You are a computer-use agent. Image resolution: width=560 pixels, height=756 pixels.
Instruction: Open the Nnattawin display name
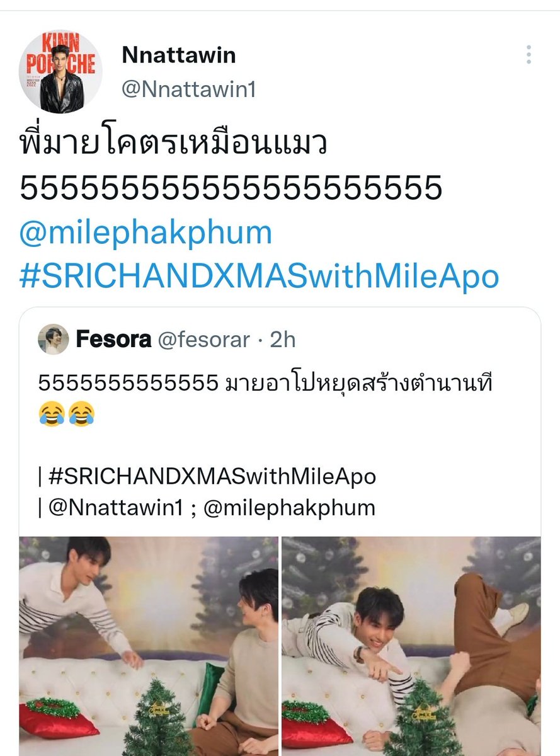tap(179, 55)
